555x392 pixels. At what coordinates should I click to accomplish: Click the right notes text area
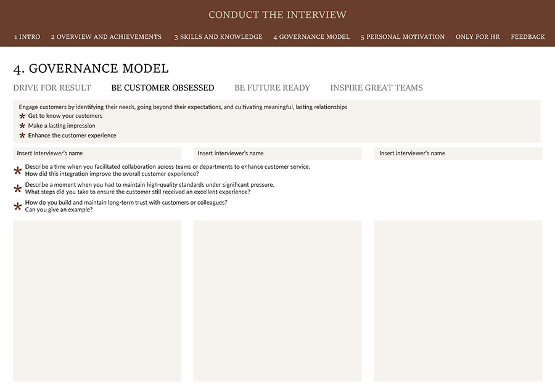point(458,301)
